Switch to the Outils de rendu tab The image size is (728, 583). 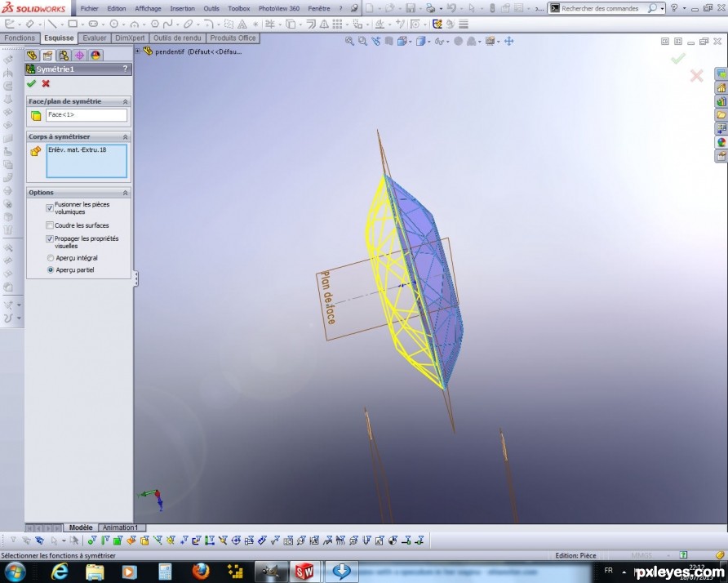pos(177,38)
